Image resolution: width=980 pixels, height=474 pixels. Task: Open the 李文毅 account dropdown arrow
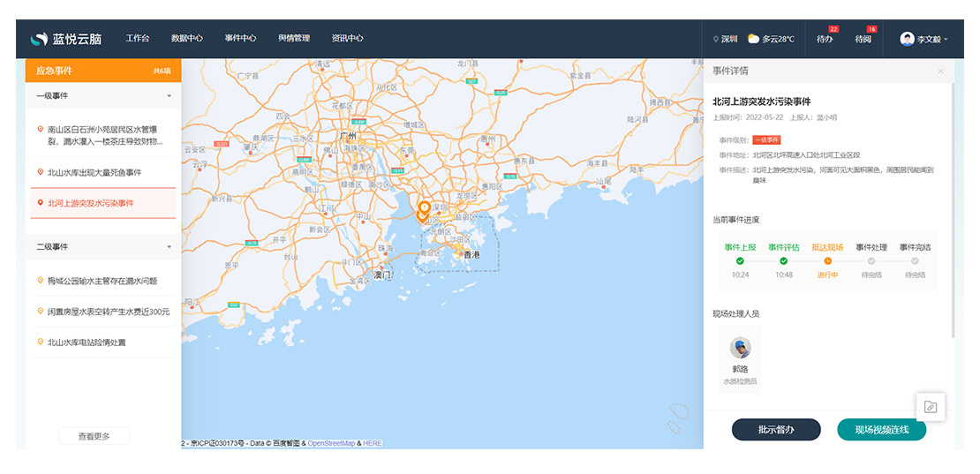946,40
